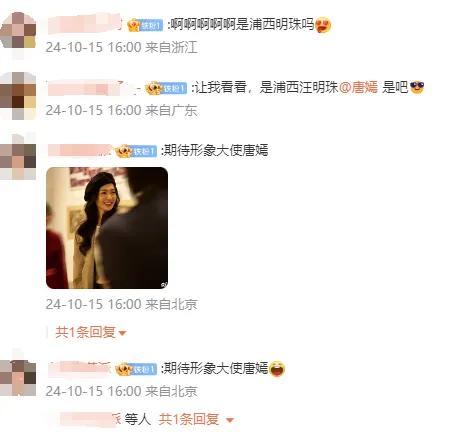The image size is (456, 440).
Task: Open the first commenter's pixelated avatar
Action: point(18,35)
